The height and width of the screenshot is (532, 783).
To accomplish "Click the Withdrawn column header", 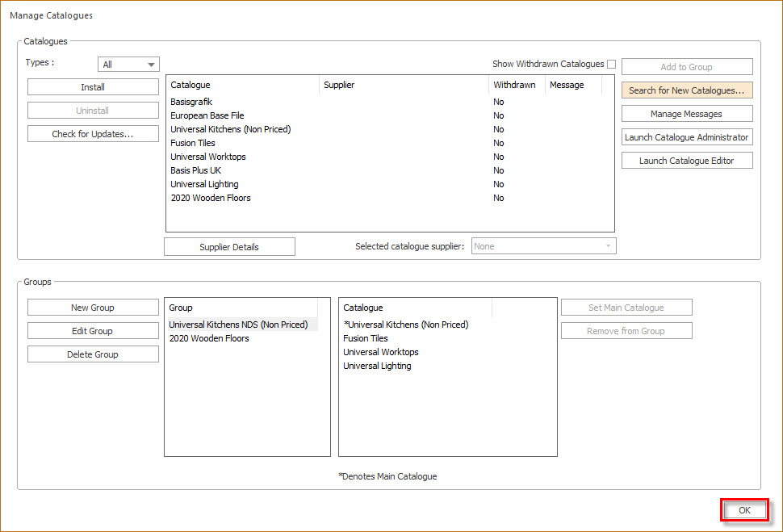I will click(517, 85).
